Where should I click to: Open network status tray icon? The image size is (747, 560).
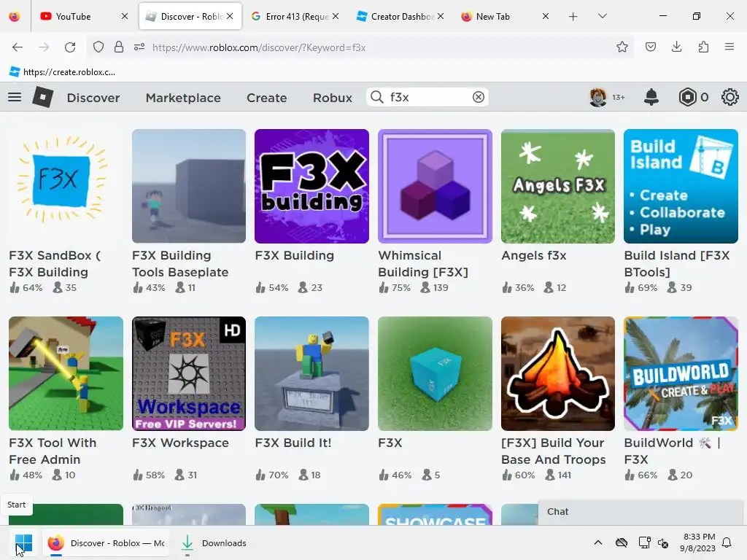click(644, 542)
